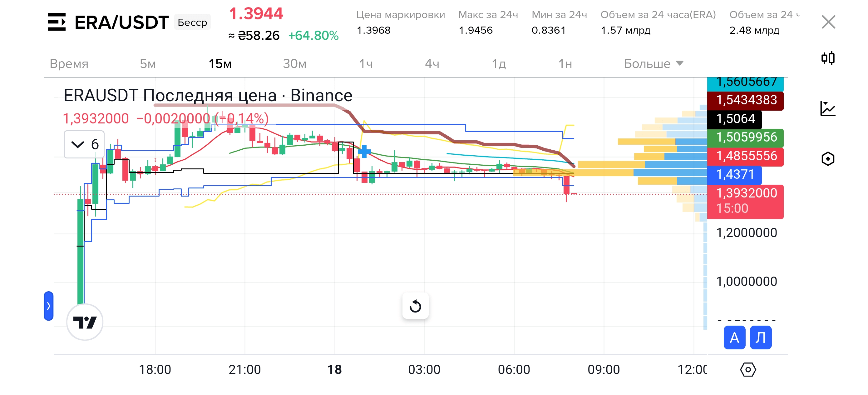Open the indicators line-chart icon
The image size is (868, 395).
coord(828,108)
